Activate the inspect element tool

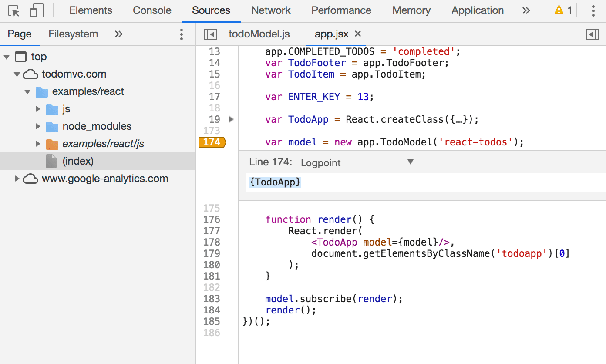tap(13, 10)
